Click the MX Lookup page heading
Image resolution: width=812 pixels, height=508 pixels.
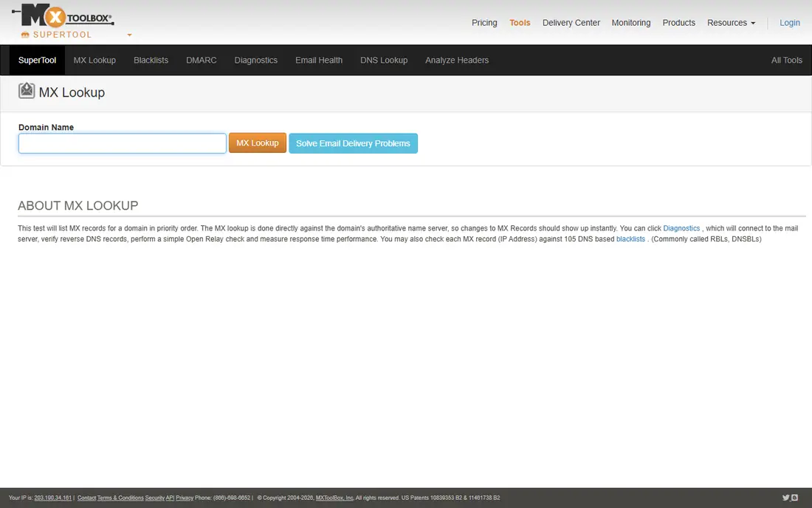coord(72,92)
